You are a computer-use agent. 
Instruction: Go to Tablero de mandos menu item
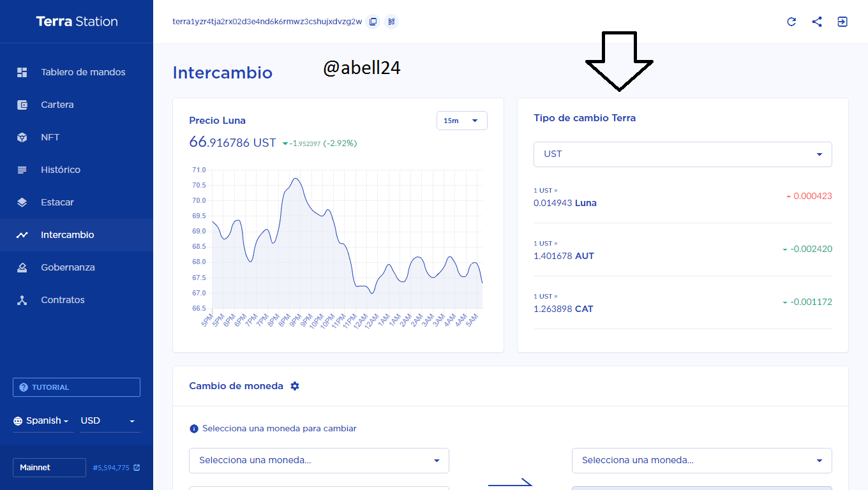pyautogui.click(x=77, y=72)
